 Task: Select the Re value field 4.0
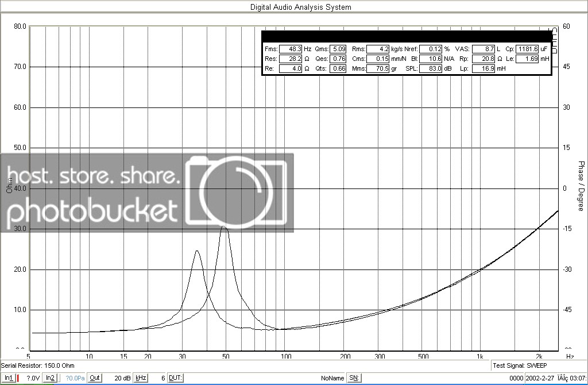click(x=291, y=69)
